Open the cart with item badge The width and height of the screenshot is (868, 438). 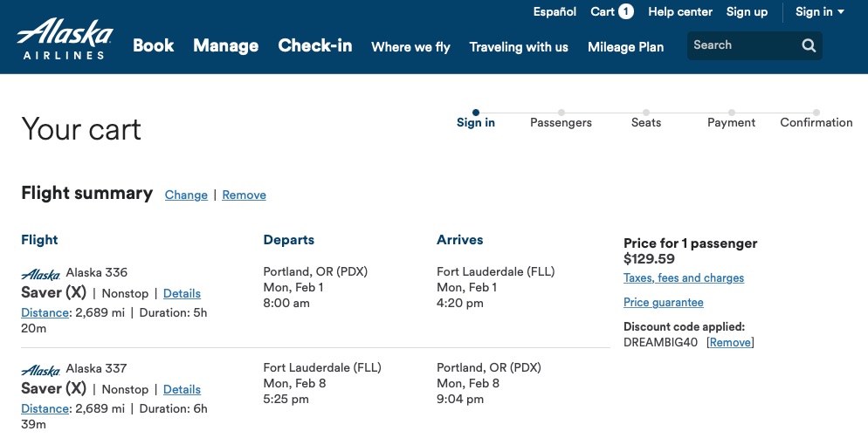[611, 11]
